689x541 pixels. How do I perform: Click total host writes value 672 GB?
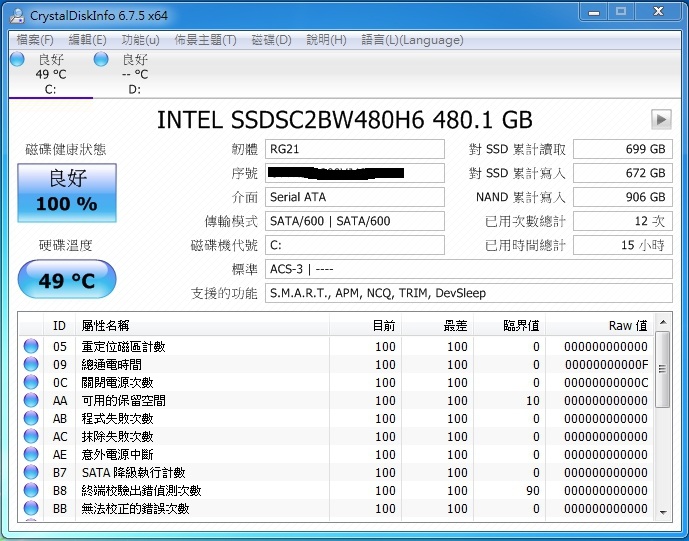[x=623, y=173]
